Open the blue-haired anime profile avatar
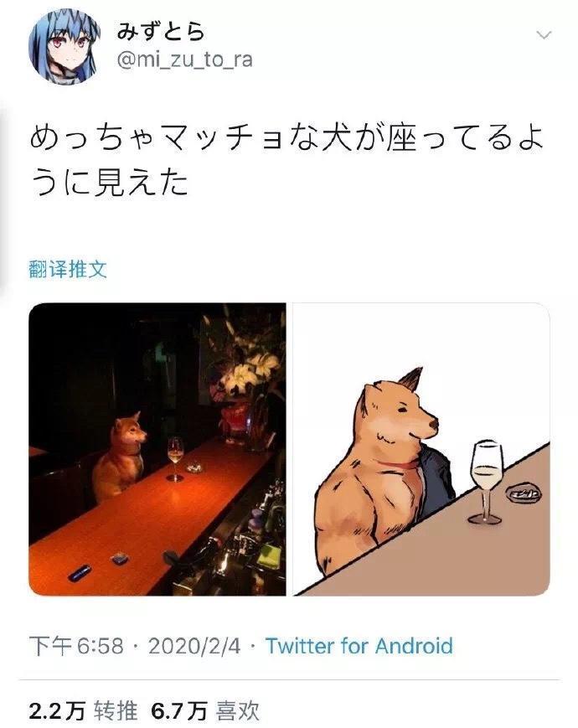This screenshot has height=728, width=578. (x=64, y=46)
